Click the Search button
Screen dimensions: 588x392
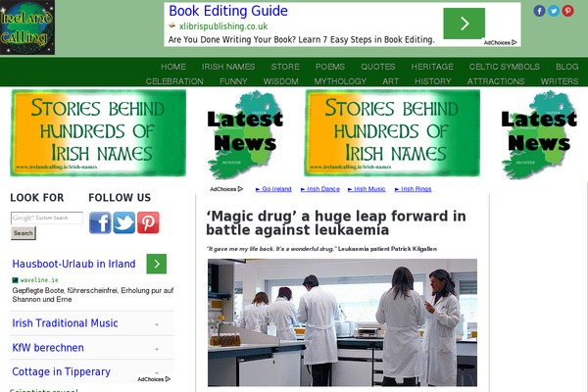(x=24, y=233)
